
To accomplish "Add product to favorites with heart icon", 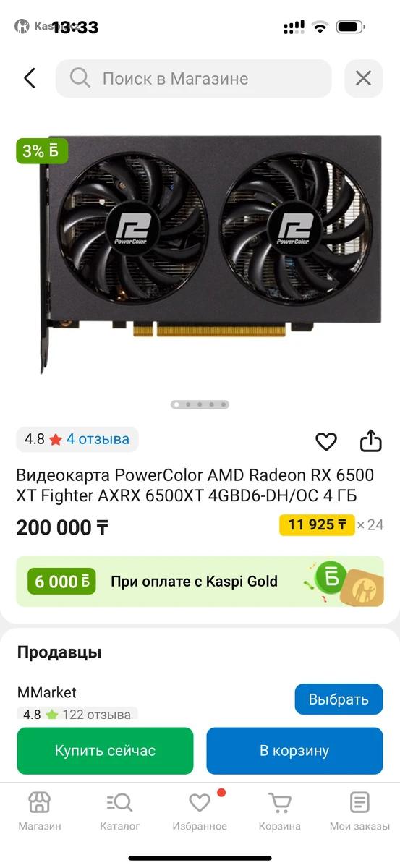I will (x=326, y=441).
